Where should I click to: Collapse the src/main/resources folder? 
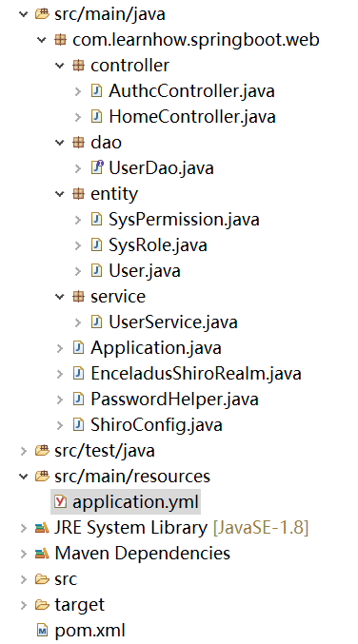point(24,476)
